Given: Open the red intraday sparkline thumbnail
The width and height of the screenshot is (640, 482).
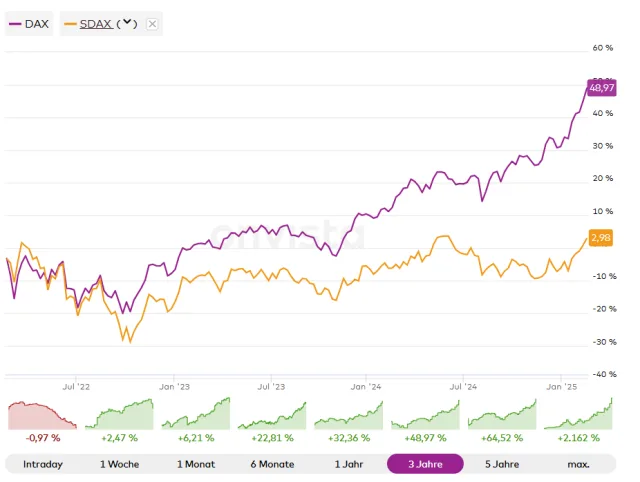Looking at the screenshot, I should (x=42, y=416).
